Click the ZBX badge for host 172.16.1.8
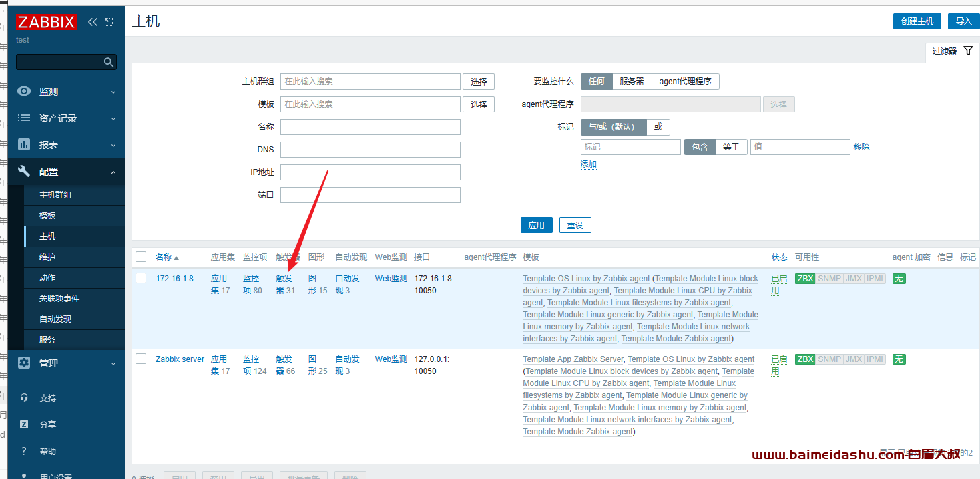The image size is (980, 479). [805, 279]
